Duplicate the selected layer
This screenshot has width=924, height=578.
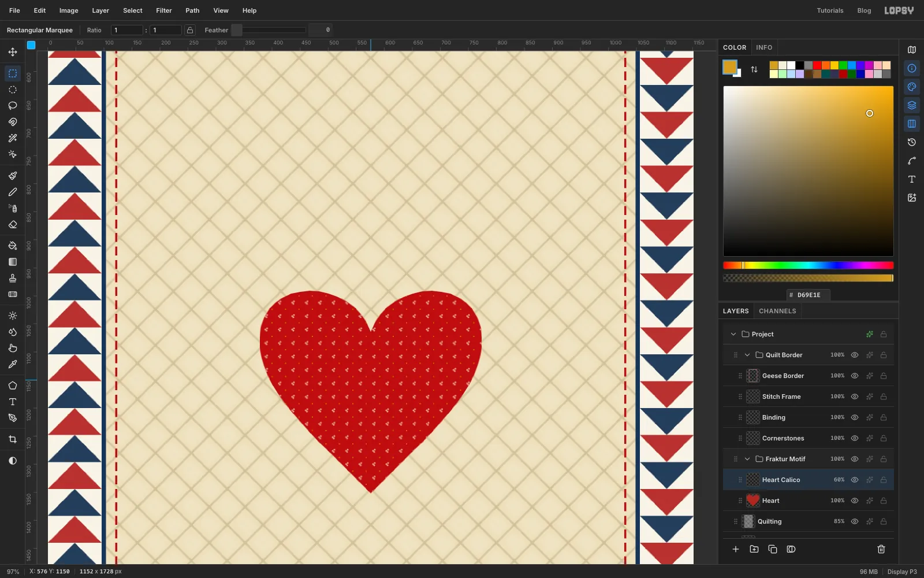pyautogui.click(x=773, y=549)
